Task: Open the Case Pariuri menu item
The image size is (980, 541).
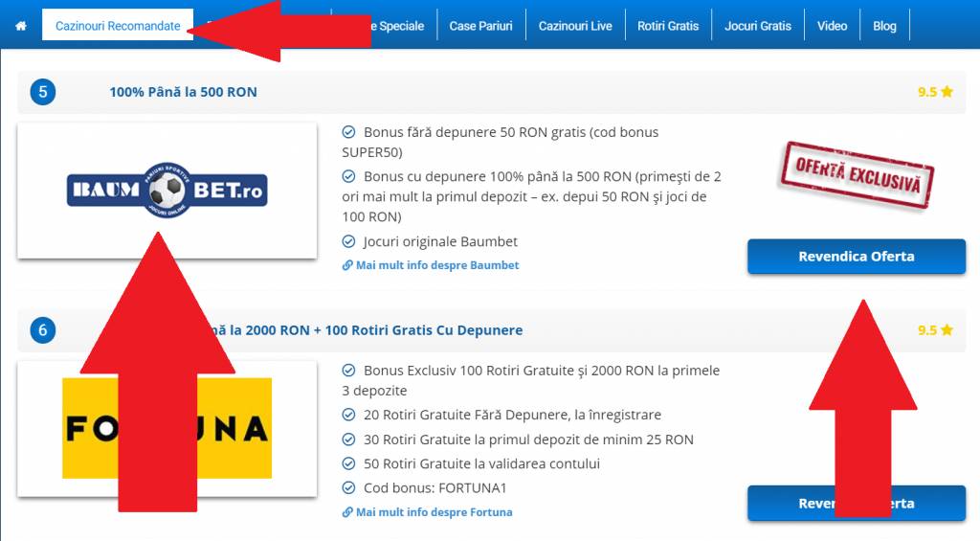Action: click(x=480, y=26)
